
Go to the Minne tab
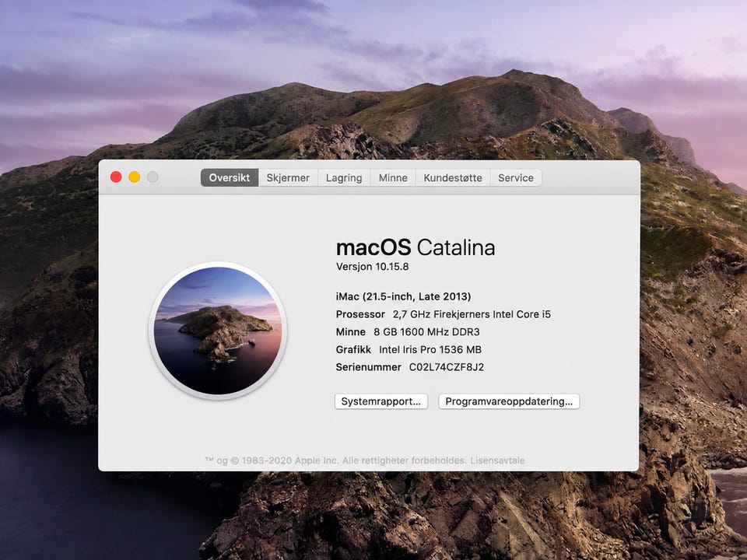pyautogui.click(x=393, y=177)
